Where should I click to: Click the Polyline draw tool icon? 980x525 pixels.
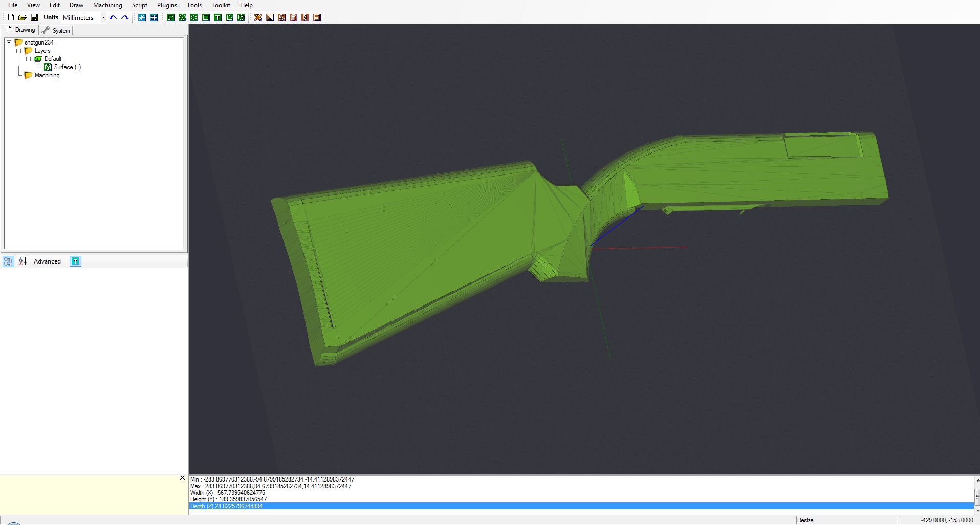click(x=170, y=18)
